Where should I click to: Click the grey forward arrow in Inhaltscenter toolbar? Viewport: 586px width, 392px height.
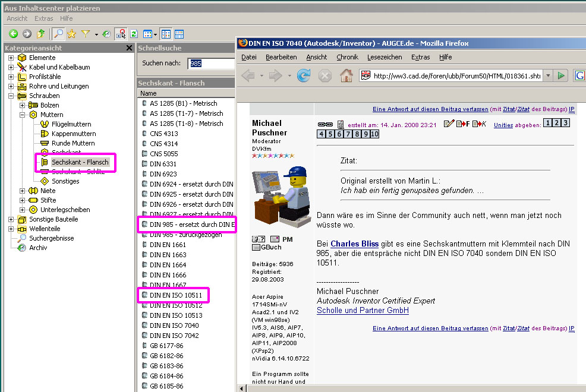point(27,34)
